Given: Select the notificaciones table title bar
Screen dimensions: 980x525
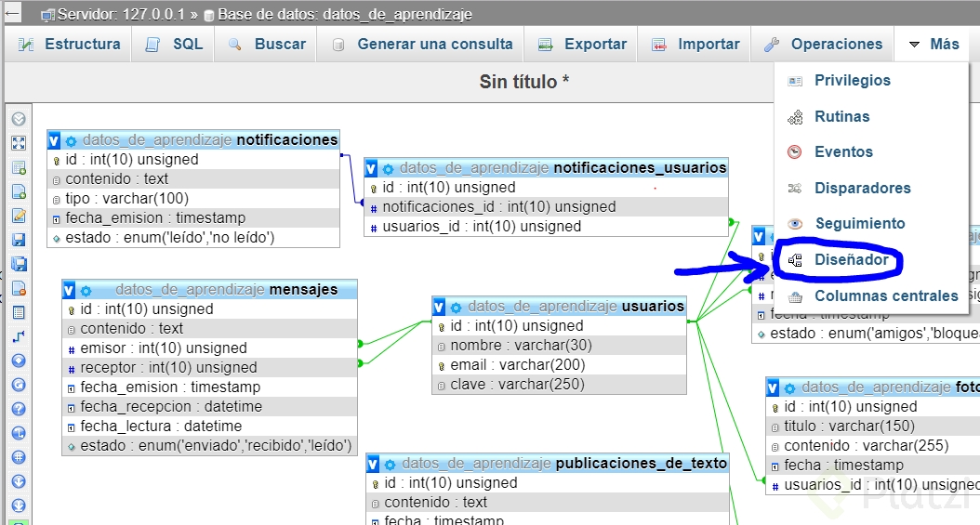Looking at the screenshot, I should coord(193,139).
